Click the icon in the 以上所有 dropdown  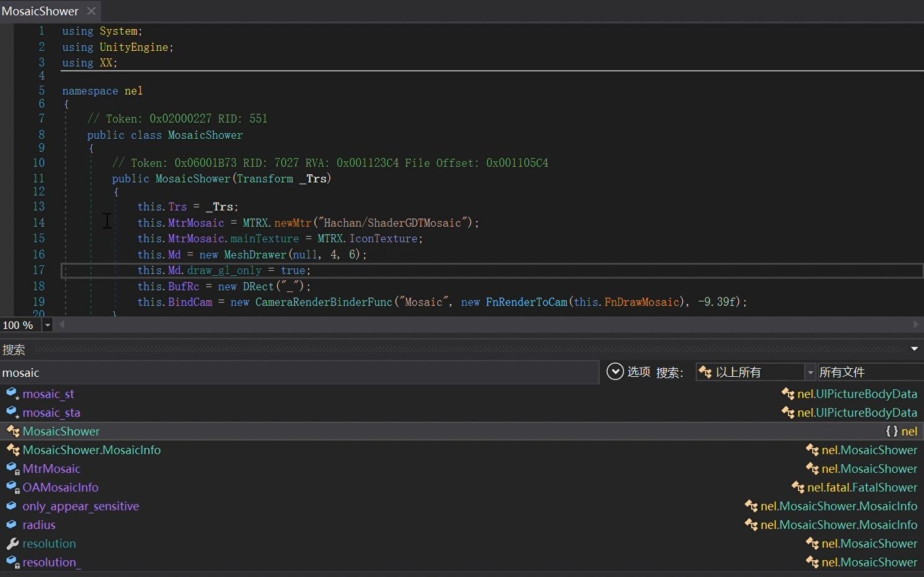click(705, 372)
